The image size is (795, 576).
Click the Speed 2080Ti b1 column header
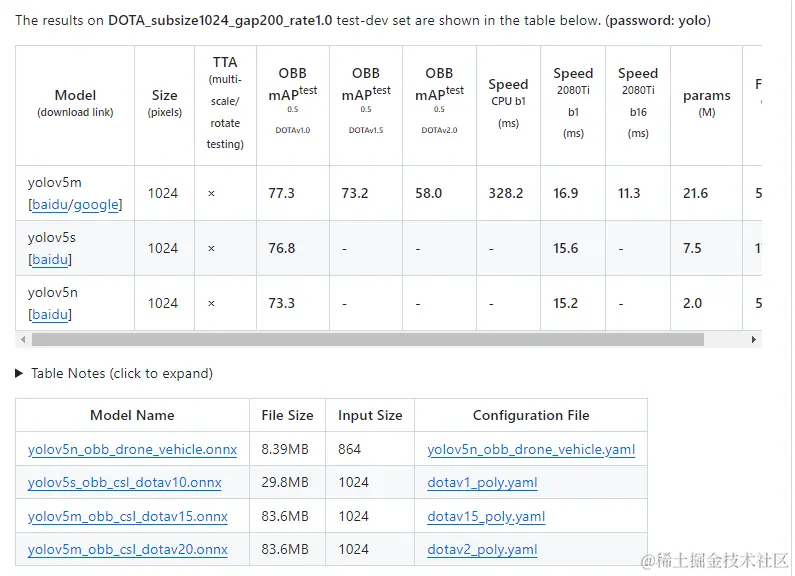tap(573, 103)
